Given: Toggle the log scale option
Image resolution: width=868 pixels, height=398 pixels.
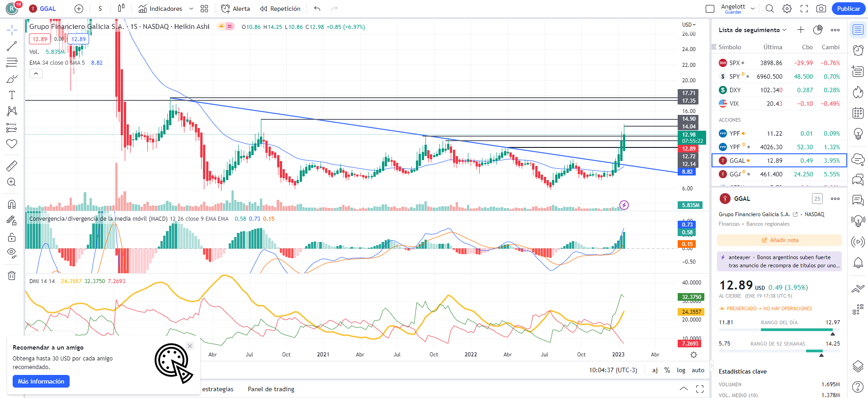Looking at the screenshot, I should [681, 370].
